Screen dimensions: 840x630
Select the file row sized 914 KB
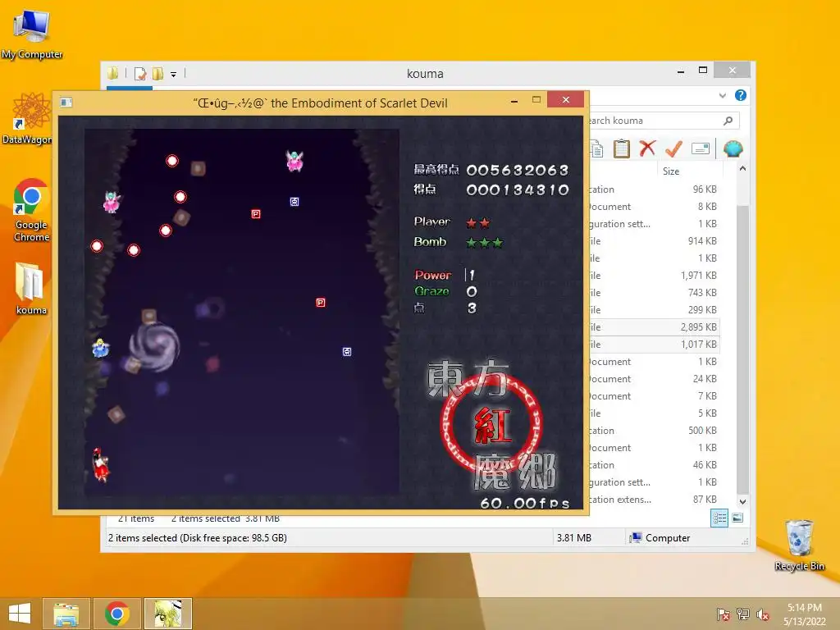tap(654, 241)
